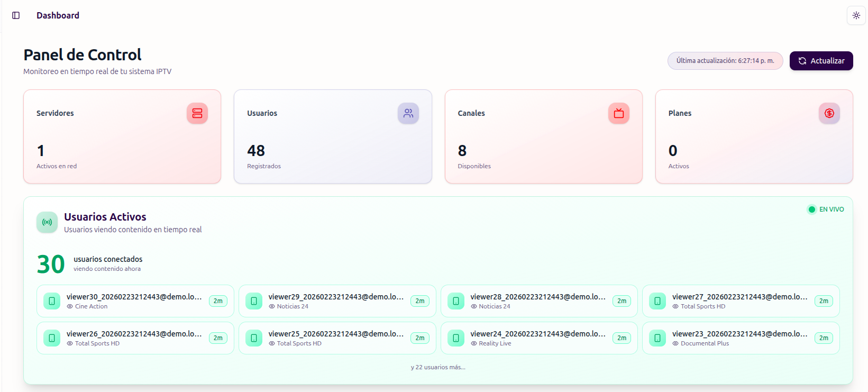Toggle the sidebar panel icon
Viewport: 868px width, 392px height.
click(x=16, y=15)
